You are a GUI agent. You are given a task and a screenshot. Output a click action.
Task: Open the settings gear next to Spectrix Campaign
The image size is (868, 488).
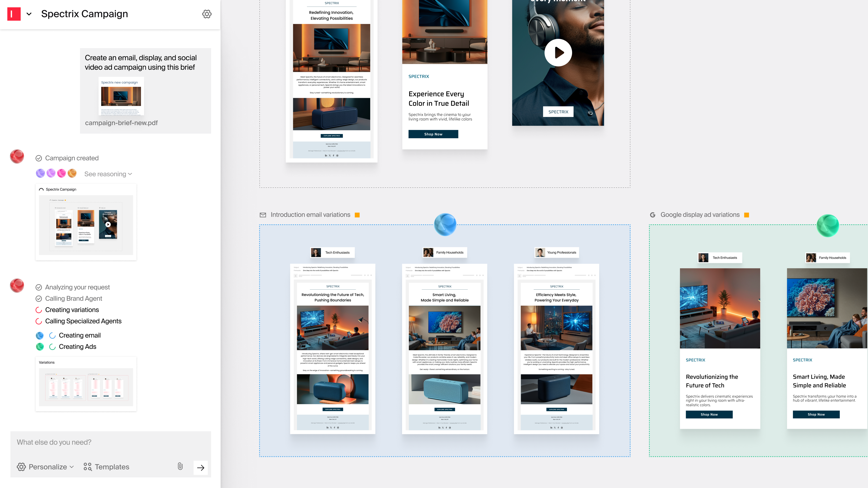pos(207,14)
